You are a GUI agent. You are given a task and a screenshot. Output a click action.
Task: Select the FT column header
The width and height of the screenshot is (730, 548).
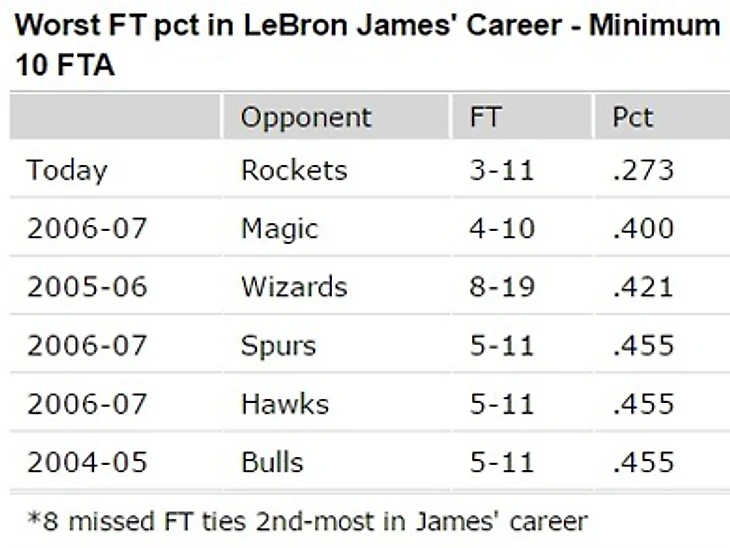485,117
